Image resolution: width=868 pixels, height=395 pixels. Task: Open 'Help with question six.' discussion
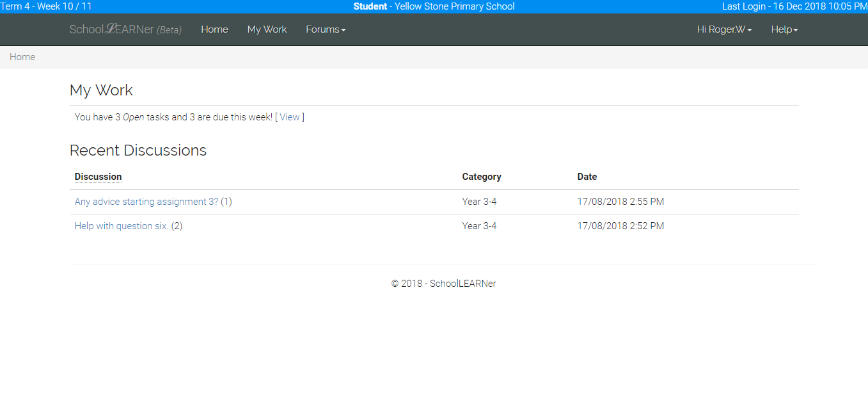tap(122, 226)
